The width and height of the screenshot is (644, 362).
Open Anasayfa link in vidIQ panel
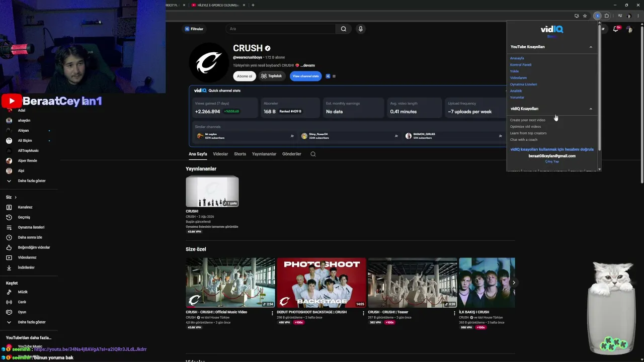coord(517,58)
